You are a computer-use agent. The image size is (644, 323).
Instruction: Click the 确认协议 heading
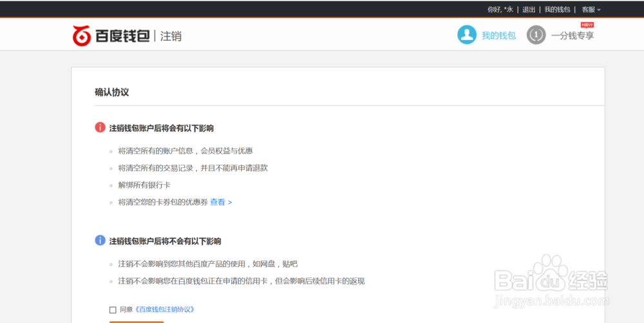(x=111, y=93)
